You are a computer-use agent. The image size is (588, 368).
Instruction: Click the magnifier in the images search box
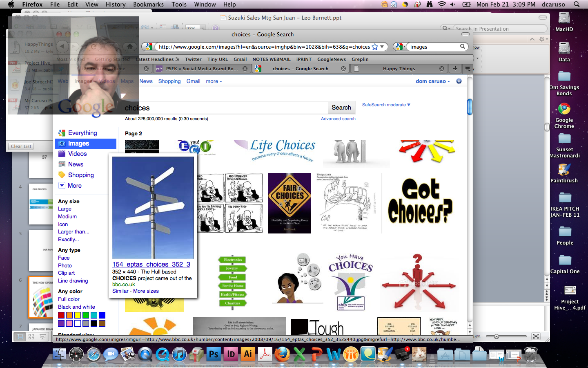point(463,47)
